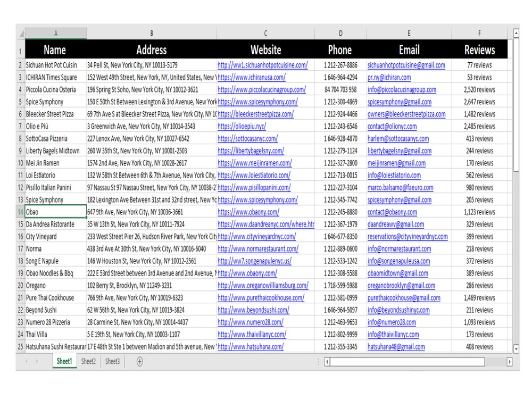Click the marco.balsamo@faeuro.com email link

coord(401,188)
